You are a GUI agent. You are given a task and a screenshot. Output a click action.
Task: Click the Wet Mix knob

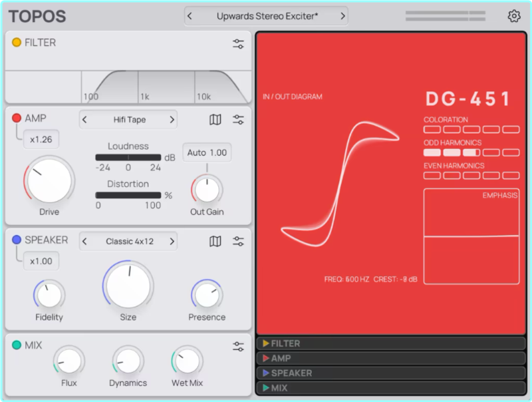click(188, 361)
